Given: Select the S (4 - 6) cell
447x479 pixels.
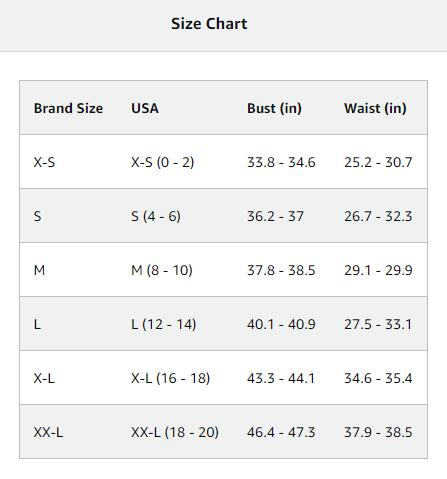Looking at the screenshot, I should coord(156,216).
